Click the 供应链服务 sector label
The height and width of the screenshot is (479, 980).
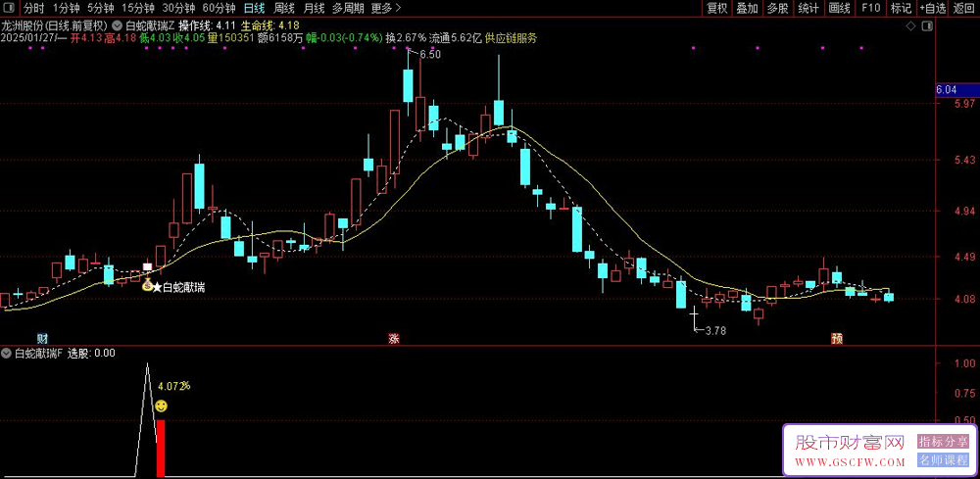click(511, 37)
